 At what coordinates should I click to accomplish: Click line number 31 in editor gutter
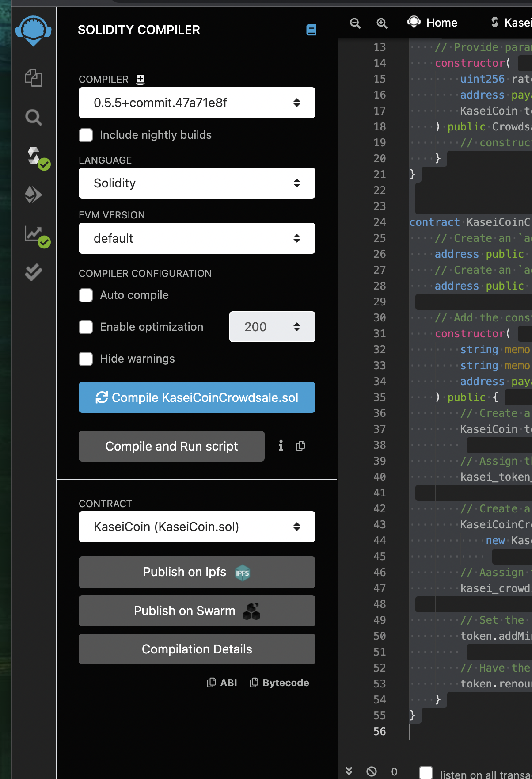coord(380,333)
